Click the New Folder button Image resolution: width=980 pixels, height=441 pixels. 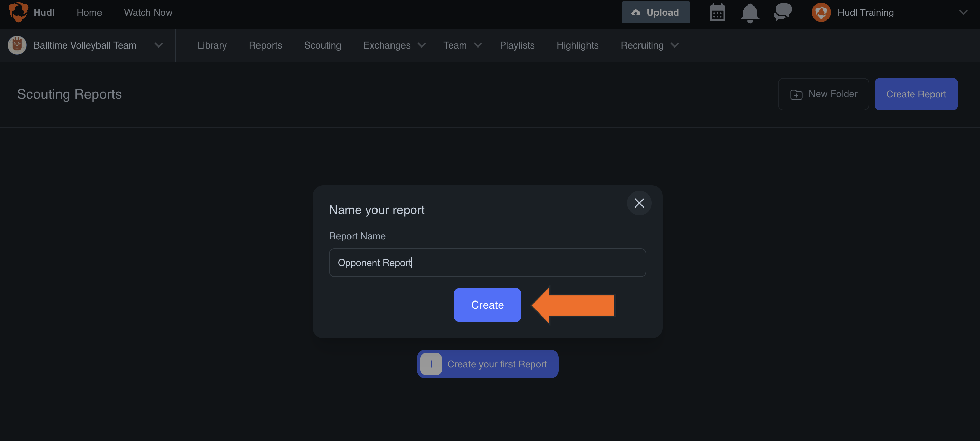pyautogui.click(x=823, y=94)
